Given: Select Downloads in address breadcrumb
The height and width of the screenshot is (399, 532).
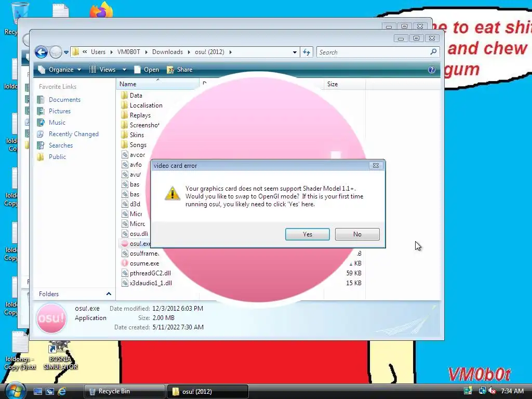Looking at the screenshot, I should (x=167, y=52).
